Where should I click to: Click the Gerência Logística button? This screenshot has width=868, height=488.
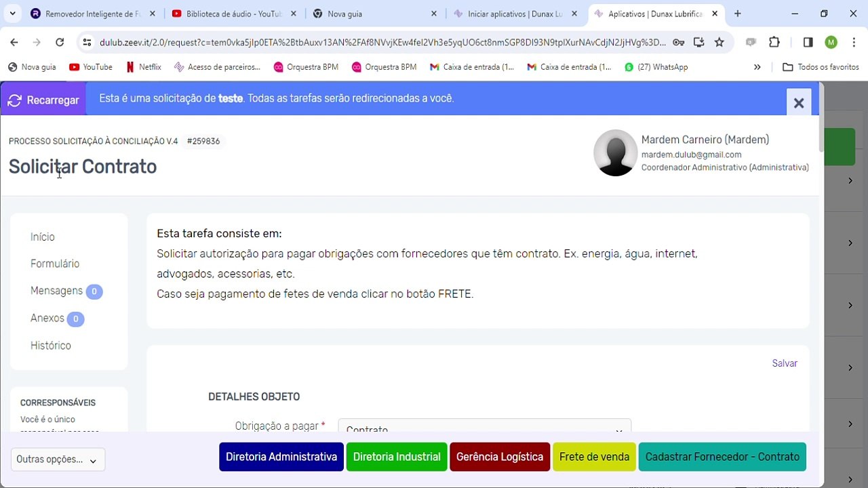pos(500,457)
